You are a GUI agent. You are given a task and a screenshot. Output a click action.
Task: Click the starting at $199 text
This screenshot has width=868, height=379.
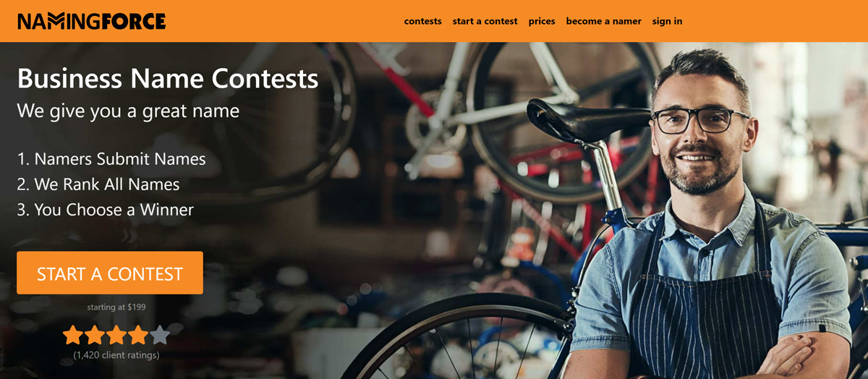tap(116, 307)
